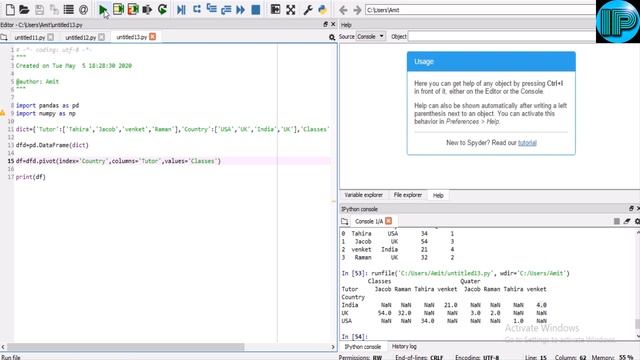Viewport: 640px width, 360px height.
Task: Click the Object input field in Help
Action: tap(502, 36)
